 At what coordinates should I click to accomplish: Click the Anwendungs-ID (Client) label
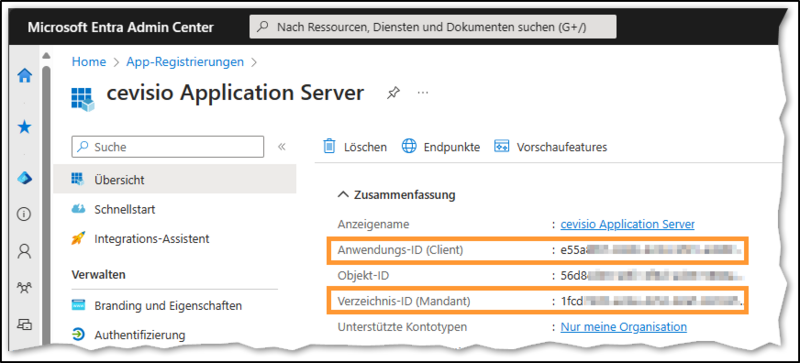tap(401, 250)
